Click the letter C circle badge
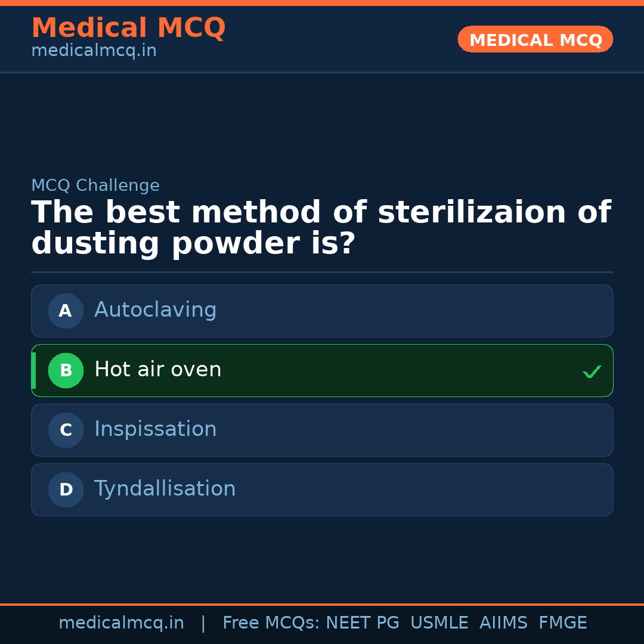The height and width of the screenshot is (644, 644). pos(66,430)
